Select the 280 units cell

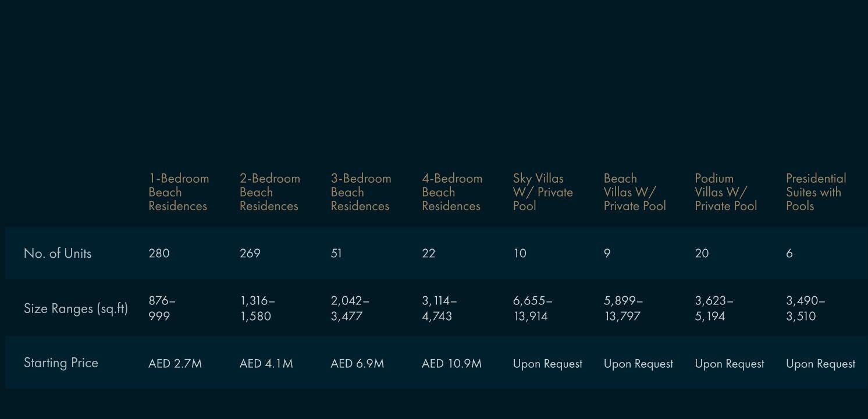pos(159,253)
